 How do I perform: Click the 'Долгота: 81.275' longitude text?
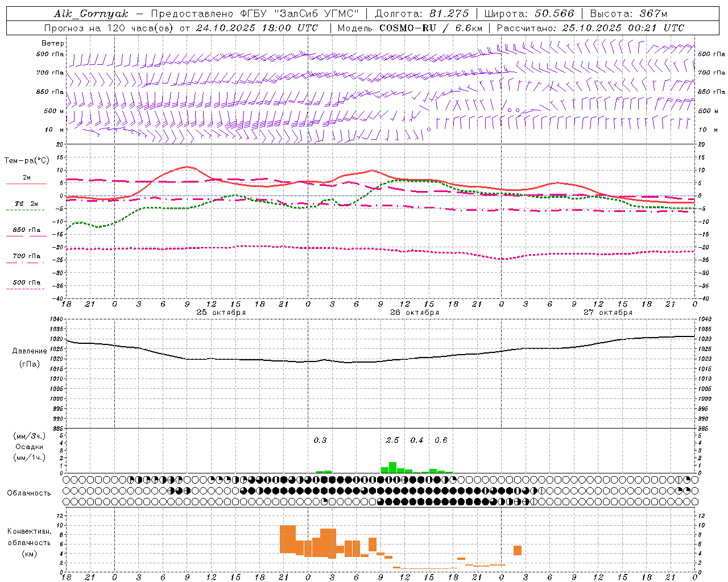[422, 14]
